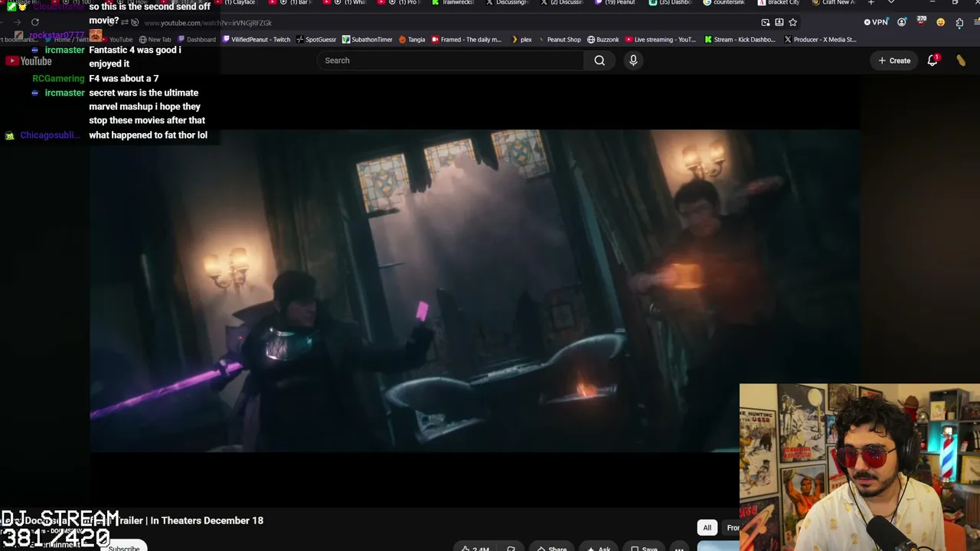Screen dimensions: 980x551
Task: Open YouTube notifications bell
Action: (933, 60)
